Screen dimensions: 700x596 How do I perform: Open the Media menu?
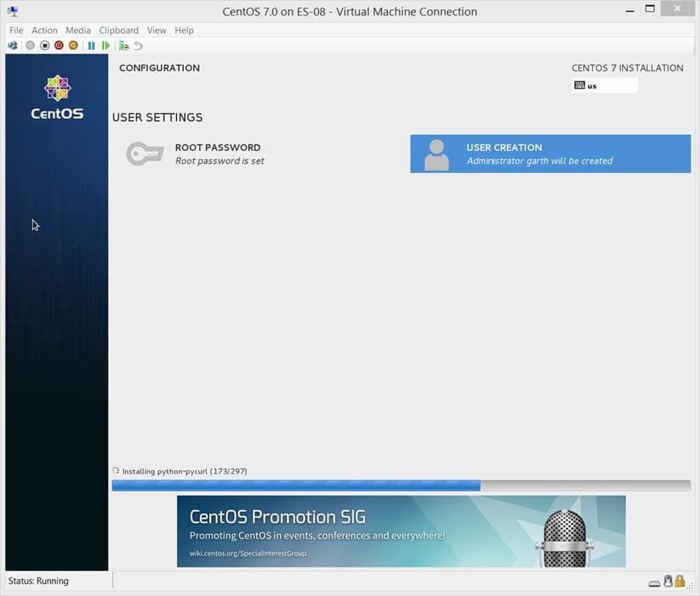tap(78, 30)
